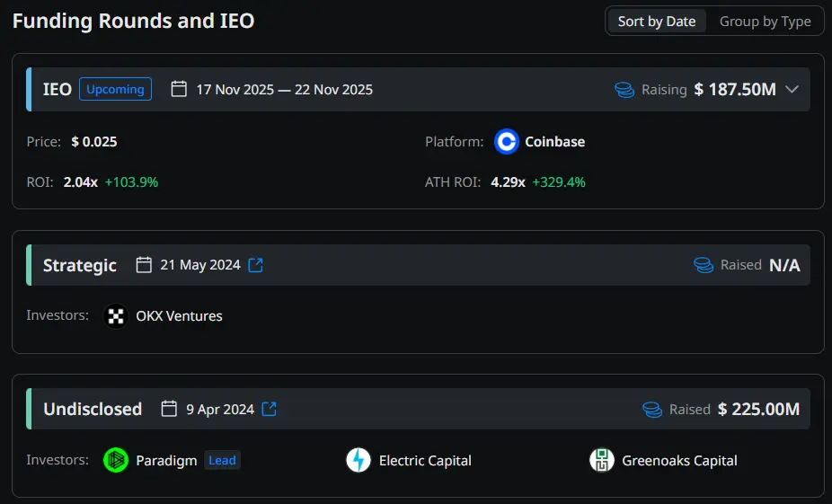Switch to Sort by Date view
Screen dimensions: 832x504
pos(656,22)
